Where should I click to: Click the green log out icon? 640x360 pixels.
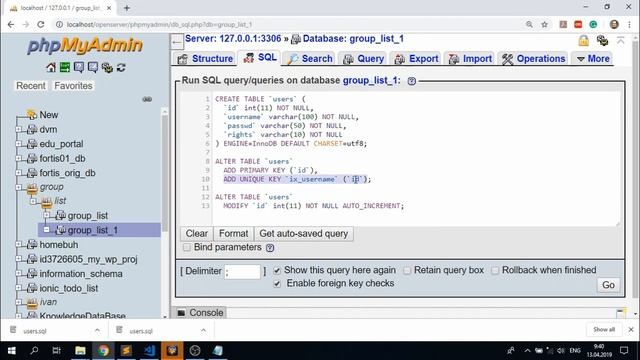point(65,67)
